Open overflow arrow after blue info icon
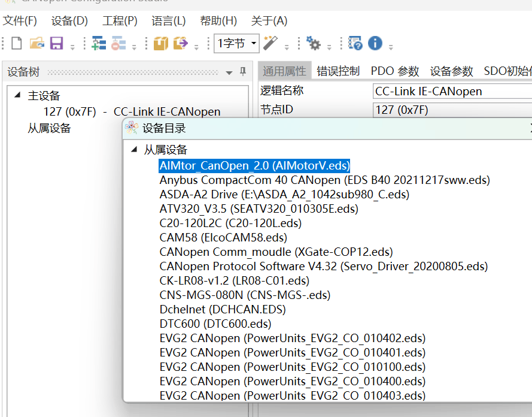 [x=391, y=47]
